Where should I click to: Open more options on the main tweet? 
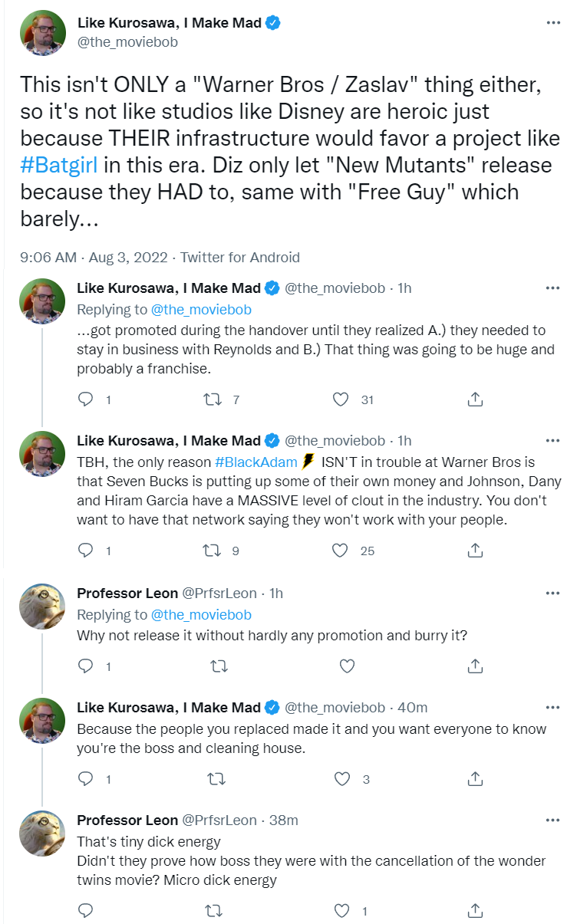coord(552,23)
